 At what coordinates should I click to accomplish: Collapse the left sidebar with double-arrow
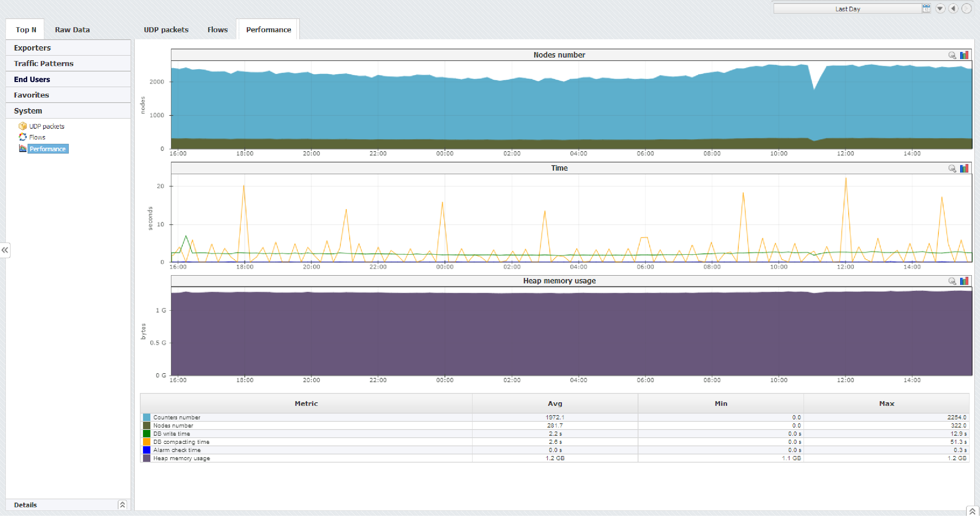(x=5, y=250)
